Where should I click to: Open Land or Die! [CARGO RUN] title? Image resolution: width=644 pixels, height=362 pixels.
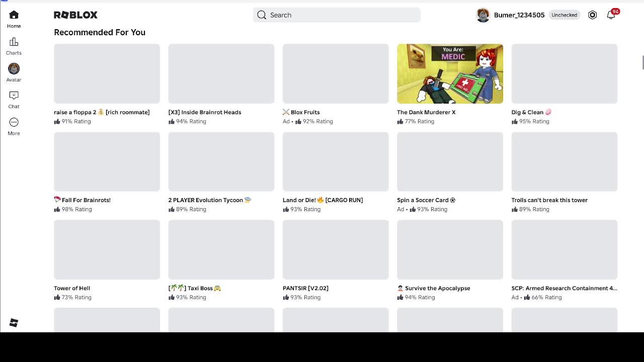(323, 200)
